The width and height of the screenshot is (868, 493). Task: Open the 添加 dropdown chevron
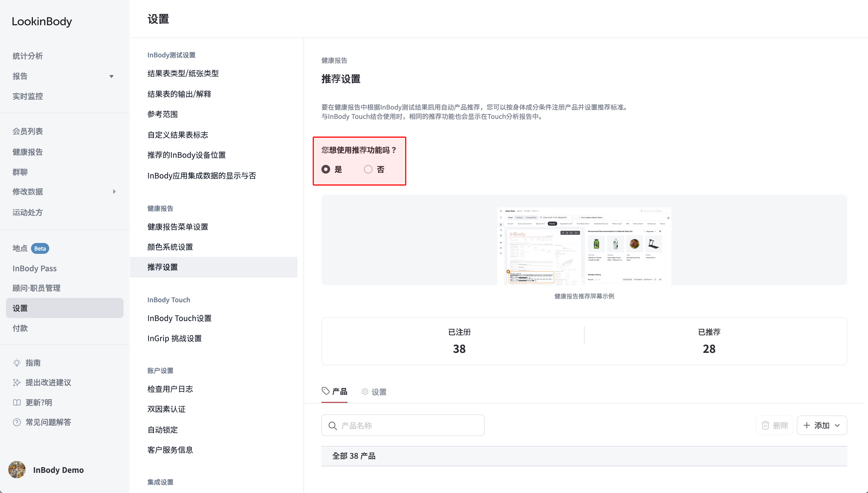(838, 426)
